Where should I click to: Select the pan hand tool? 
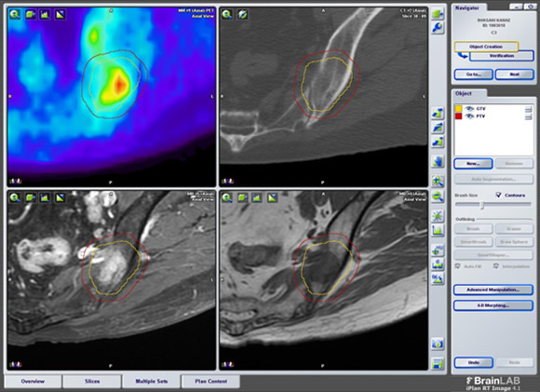438,161
